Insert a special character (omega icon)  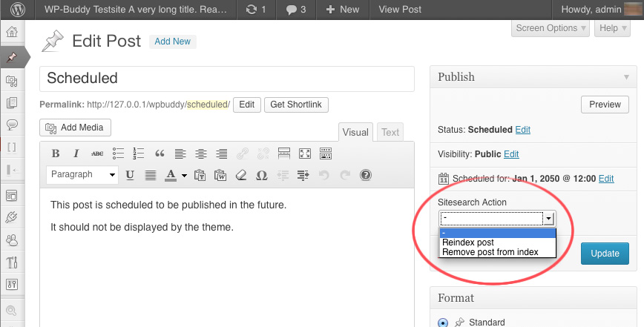(x=261, y=176)
